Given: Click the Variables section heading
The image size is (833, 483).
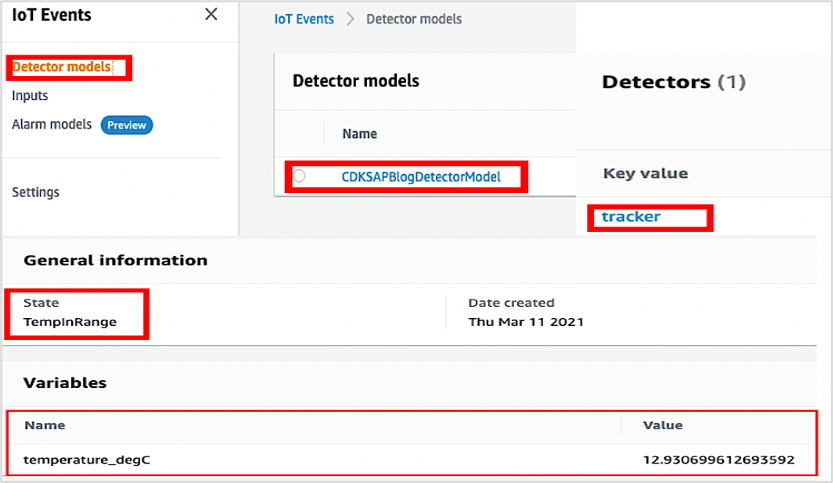Looking at the screenshot, I should click(x=65, y=383).
